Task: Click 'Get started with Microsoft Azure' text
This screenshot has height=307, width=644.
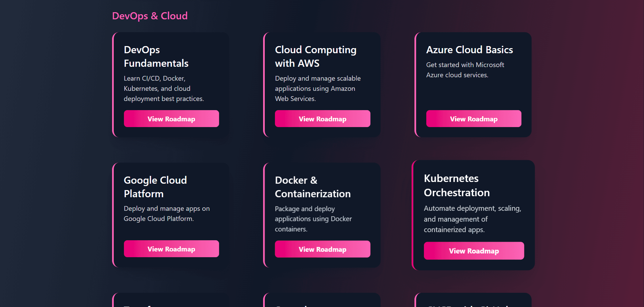Action: pyautogui.click(x=465, y=70)
